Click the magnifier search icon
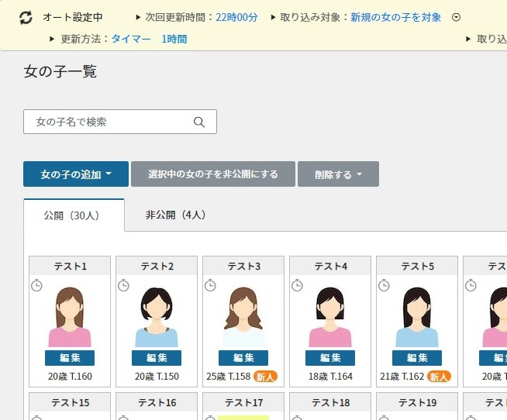This screenshot has width=507, height=420. pyautogui.click(x=199, y=122)
